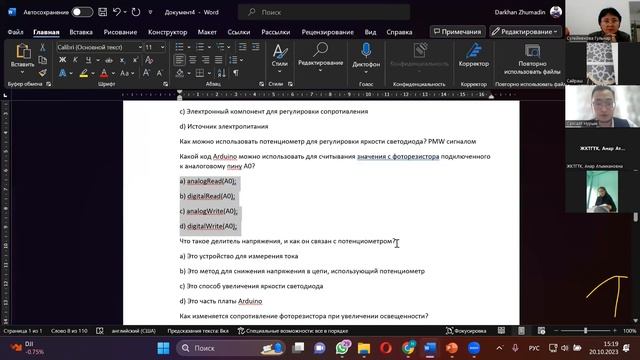Viewport: 640px width, 360px height.
Task: Open Font dialog launcher in Шрифт group
Action: (166, 84)
